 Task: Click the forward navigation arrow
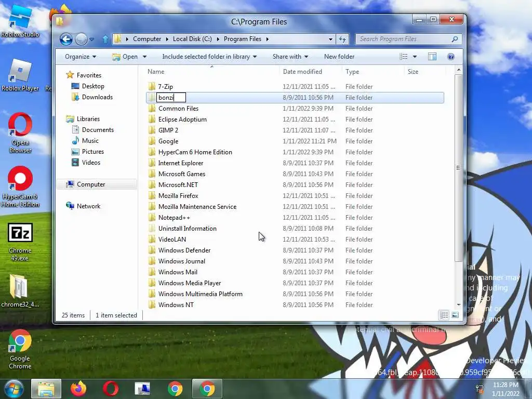pyautogui.click(x=81, y=39)
